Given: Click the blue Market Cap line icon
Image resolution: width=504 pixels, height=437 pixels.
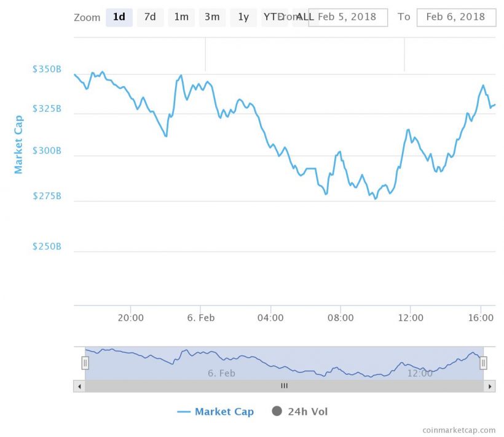Looking at the screenshot, I should coord(184,412).
